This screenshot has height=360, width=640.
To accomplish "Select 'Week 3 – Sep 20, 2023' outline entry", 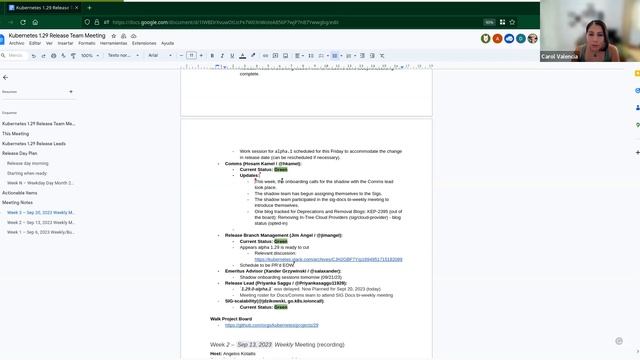I will click(41, 213).
